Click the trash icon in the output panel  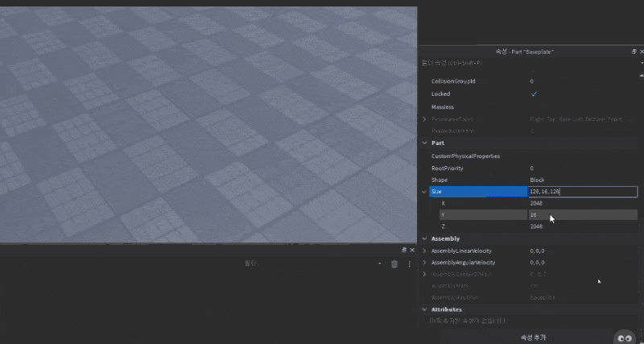pos(394,263)
